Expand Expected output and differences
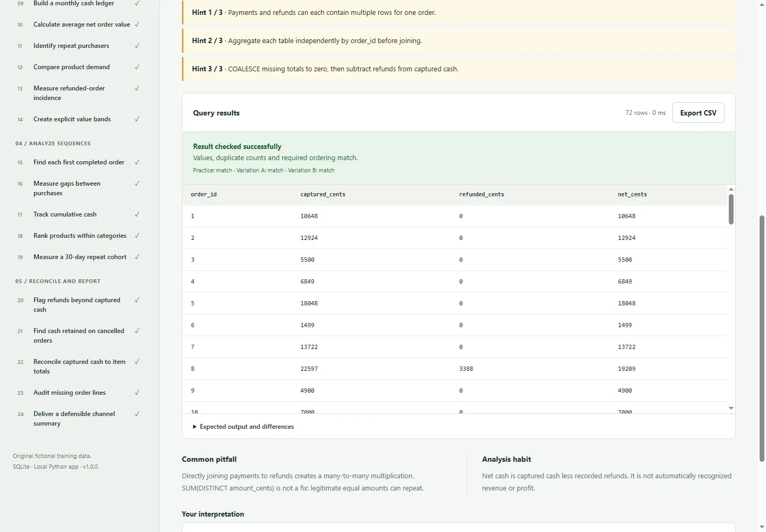This screenshot has width=766, height=532. 243,427
